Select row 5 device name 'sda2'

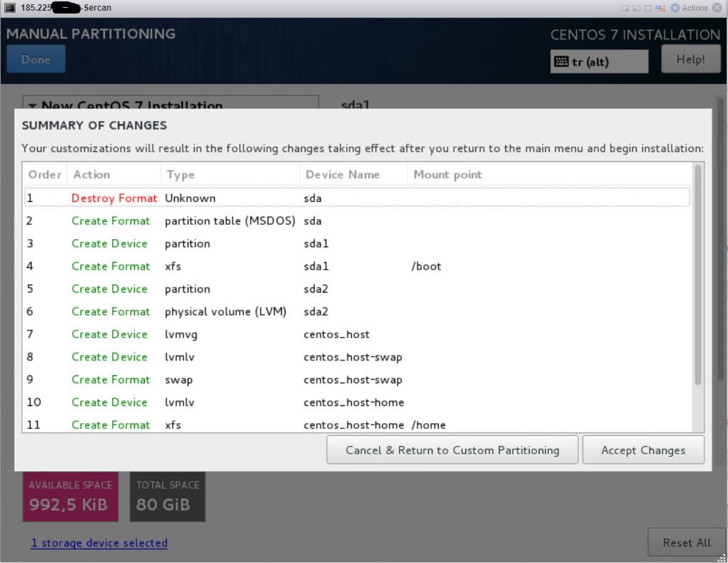click(315, 289)
